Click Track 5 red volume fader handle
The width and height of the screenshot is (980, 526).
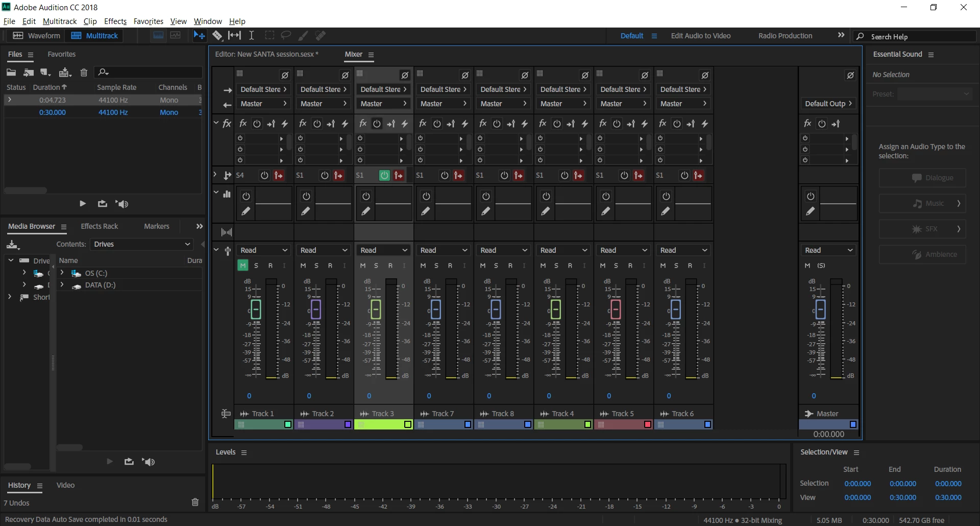(616, 309)
